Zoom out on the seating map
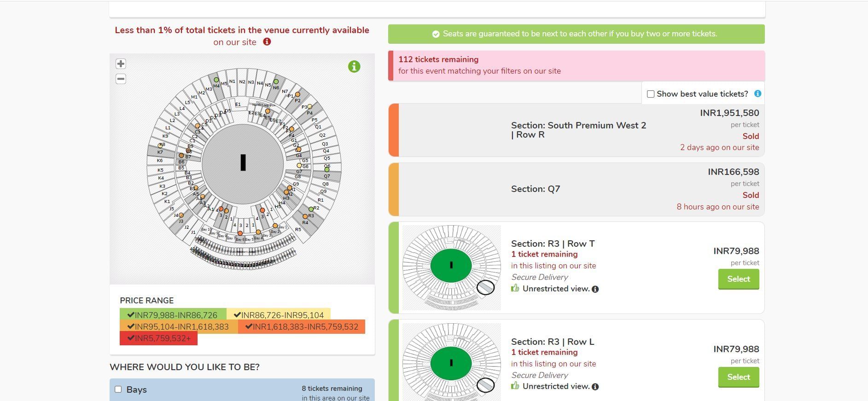 (x=121, y=79)
